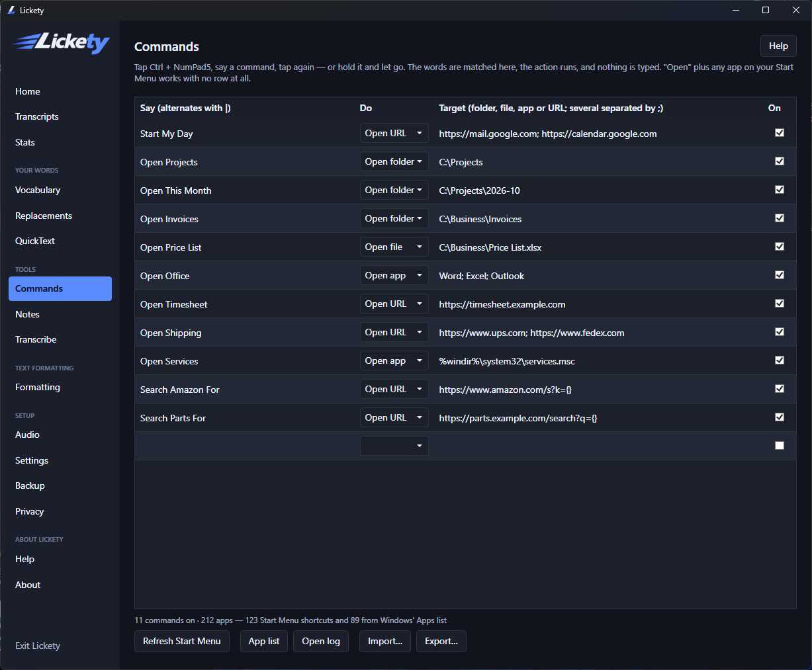Edit the %windir%\system32\services.msc target
The height and width of the screenshot is (670, 812).
click(x=599, y=361)
